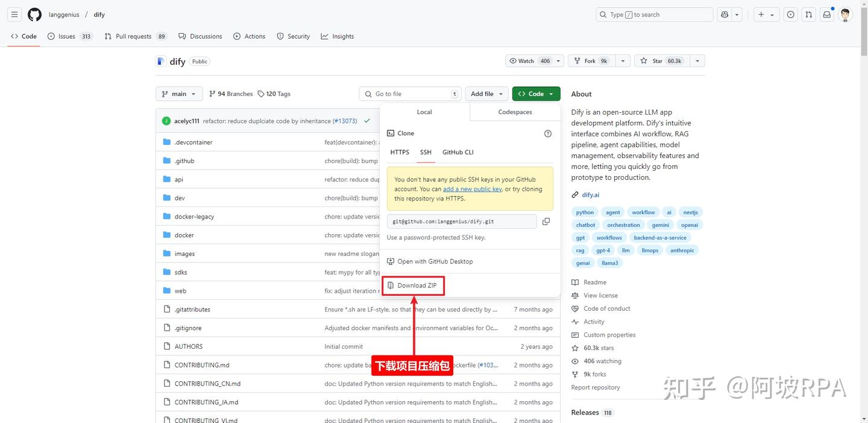Open the 94 Branches link

click(x=231, y=94)
